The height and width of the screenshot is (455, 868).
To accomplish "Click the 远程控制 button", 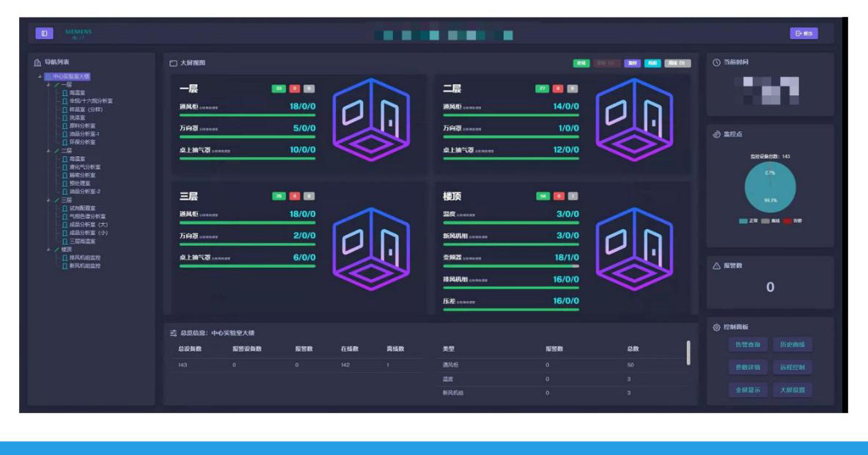I will click(792, 368).
